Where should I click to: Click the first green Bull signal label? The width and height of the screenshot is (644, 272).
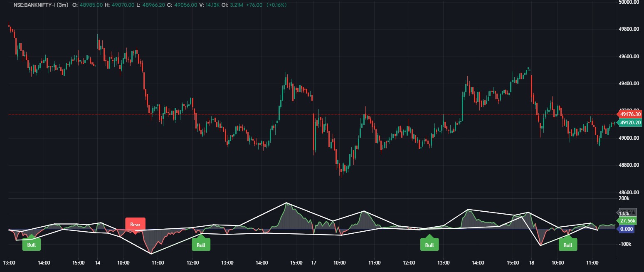click(31, 245)
